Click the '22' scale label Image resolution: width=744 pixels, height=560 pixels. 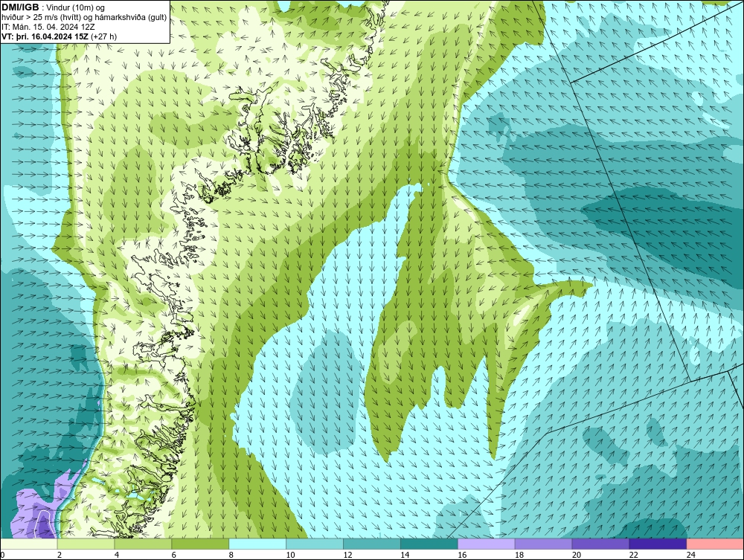point(633,555)
